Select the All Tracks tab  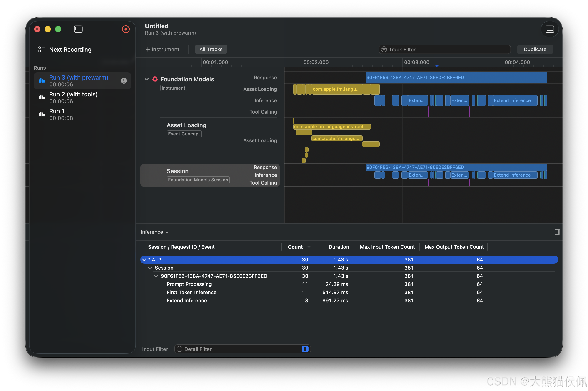click(211, 49)
